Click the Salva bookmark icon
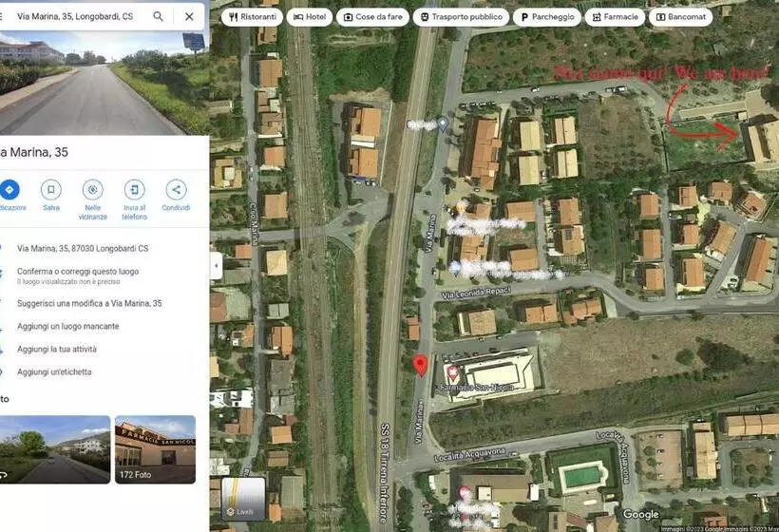779x532 pixels. (x=50, y=189)
